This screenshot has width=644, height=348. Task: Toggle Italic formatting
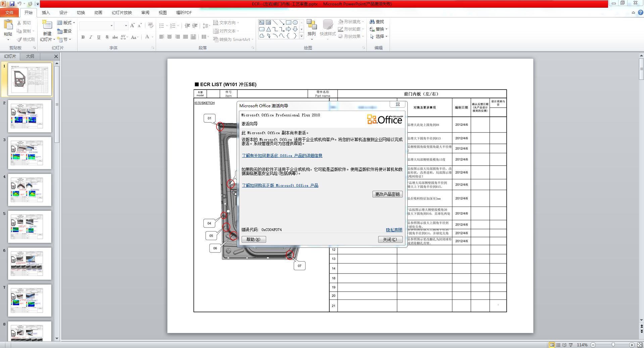[91, 37]
